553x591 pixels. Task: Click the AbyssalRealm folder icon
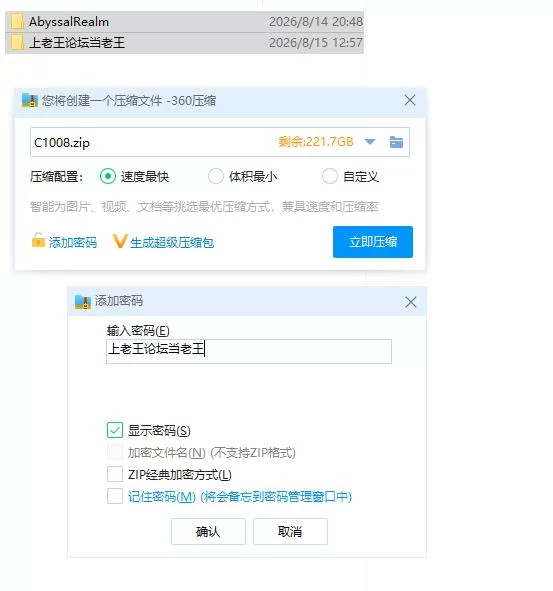point(17,22)
